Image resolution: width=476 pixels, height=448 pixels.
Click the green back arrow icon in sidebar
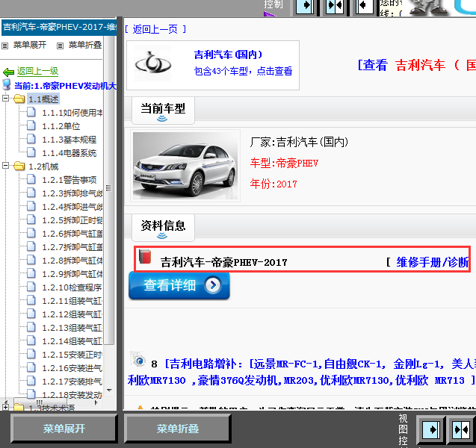[8, 72]
